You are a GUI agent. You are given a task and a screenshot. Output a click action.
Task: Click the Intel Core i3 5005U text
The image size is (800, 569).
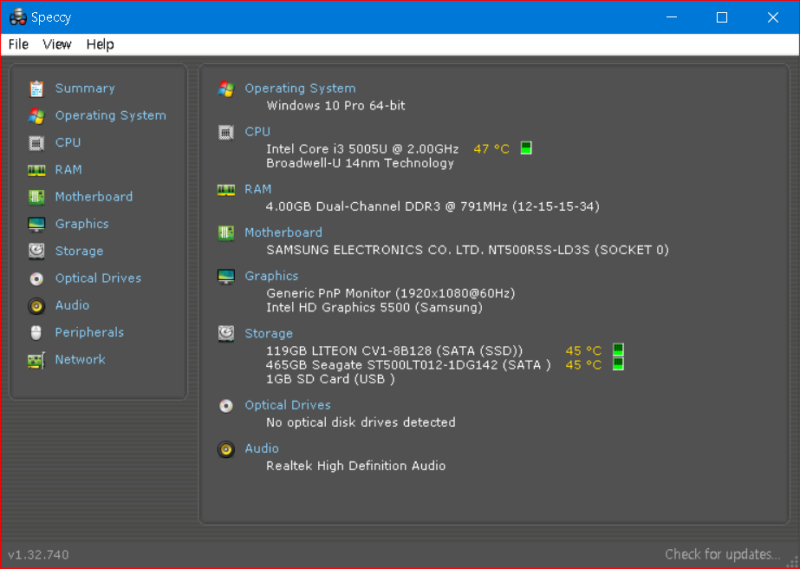[362, 149]
